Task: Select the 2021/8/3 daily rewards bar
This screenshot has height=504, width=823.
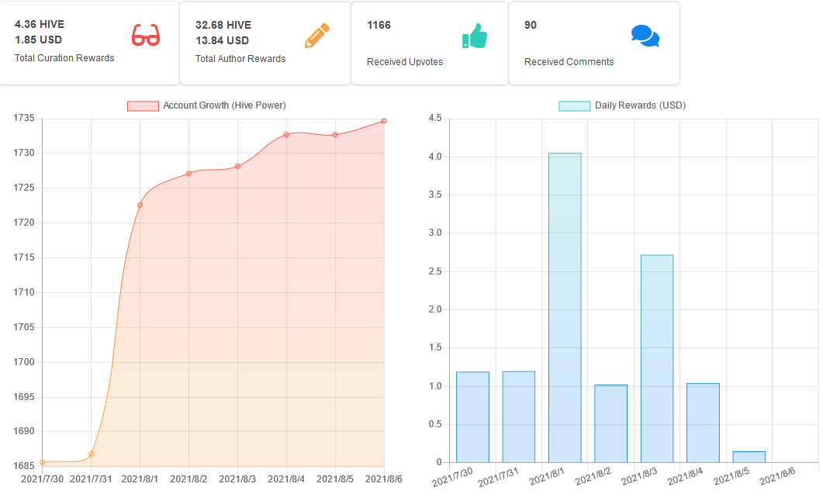Action: pyautogui.click(x=657, y=359)
